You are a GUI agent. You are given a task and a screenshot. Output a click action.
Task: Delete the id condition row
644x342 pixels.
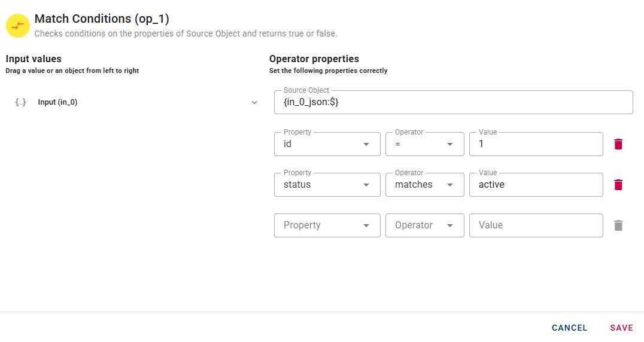click(618, 144)
